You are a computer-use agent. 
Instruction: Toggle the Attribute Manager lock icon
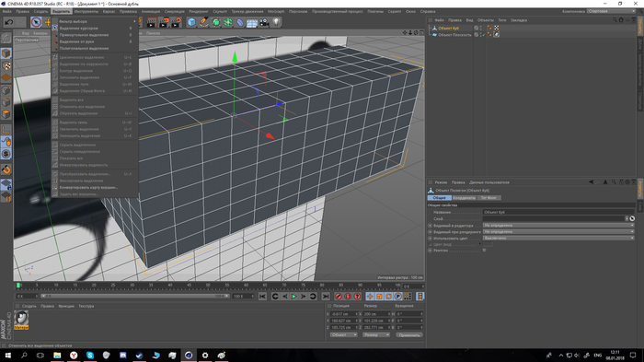621,181
